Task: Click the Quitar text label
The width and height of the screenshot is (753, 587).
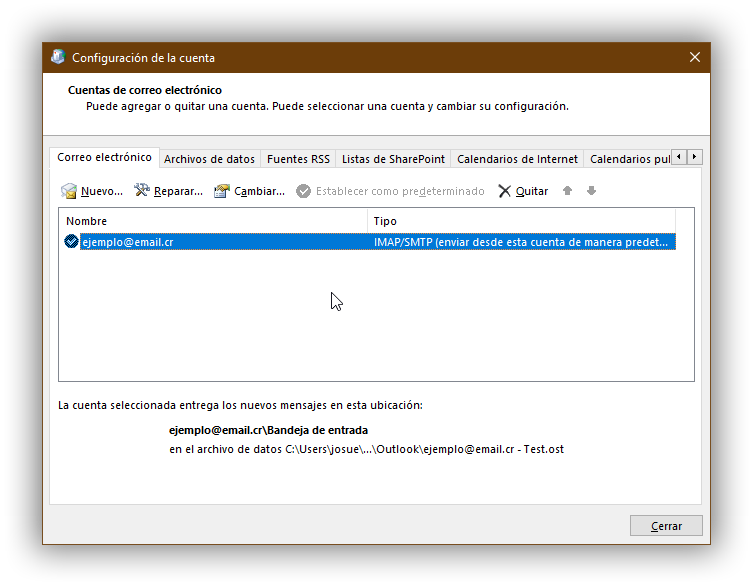Action: 532,191
